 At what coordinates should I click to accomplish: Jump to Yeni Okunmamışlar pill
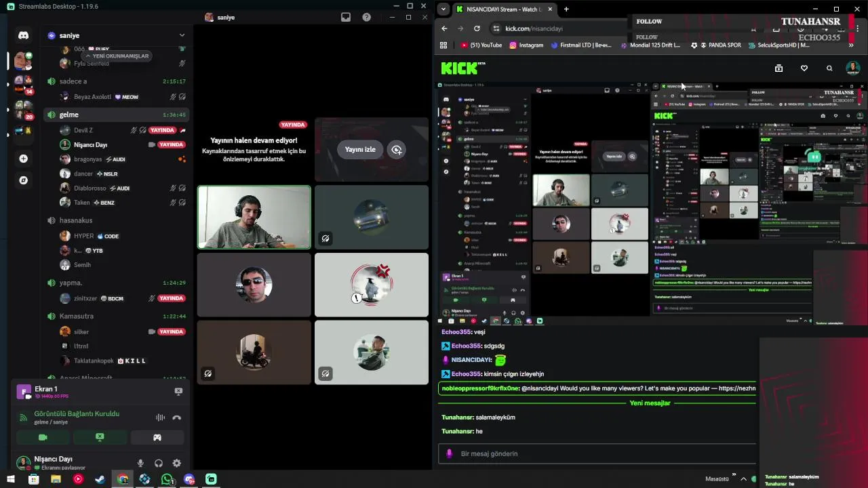click(115, 56)
